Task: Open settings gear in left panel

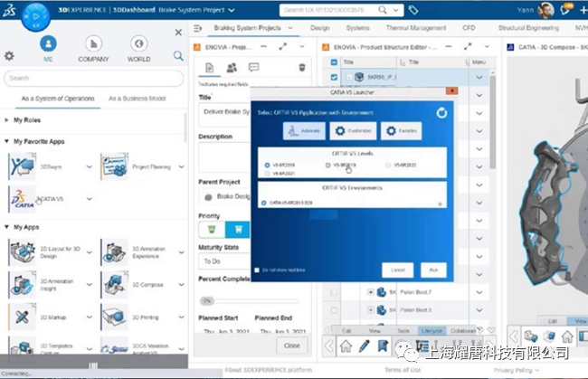Action: click(x=9, y=56)
